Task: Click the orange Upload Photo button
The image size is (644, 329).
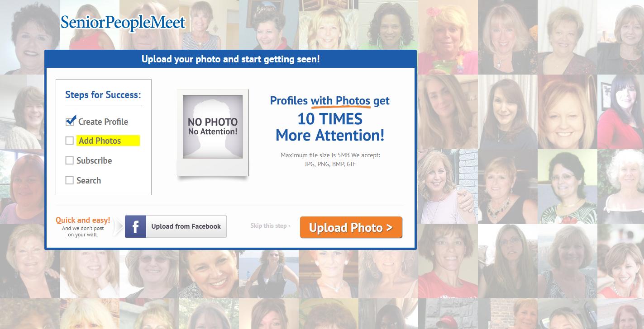Action: (351, 227)
